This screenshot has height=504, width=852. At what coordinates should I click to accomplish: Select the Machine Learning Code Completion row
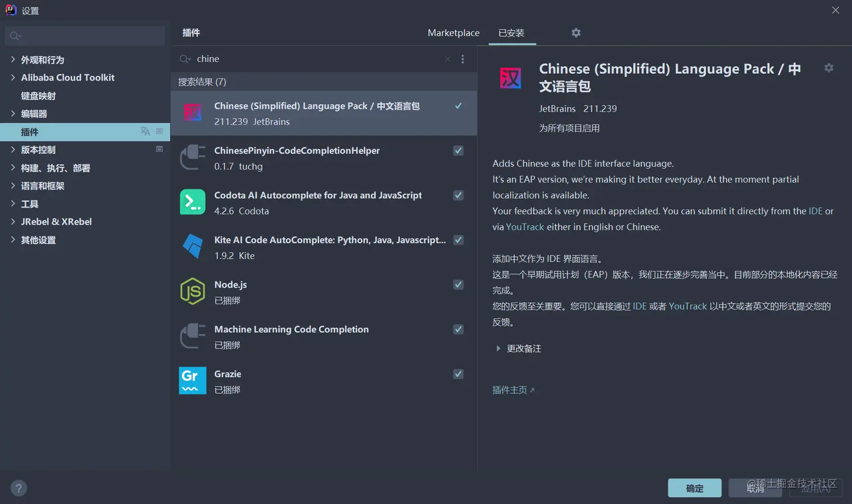[324, 337]
